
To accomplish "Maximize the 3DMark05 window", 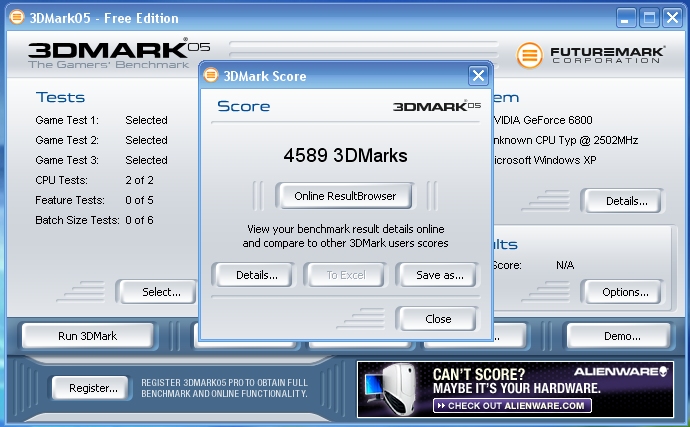I will tap(649, 18).
